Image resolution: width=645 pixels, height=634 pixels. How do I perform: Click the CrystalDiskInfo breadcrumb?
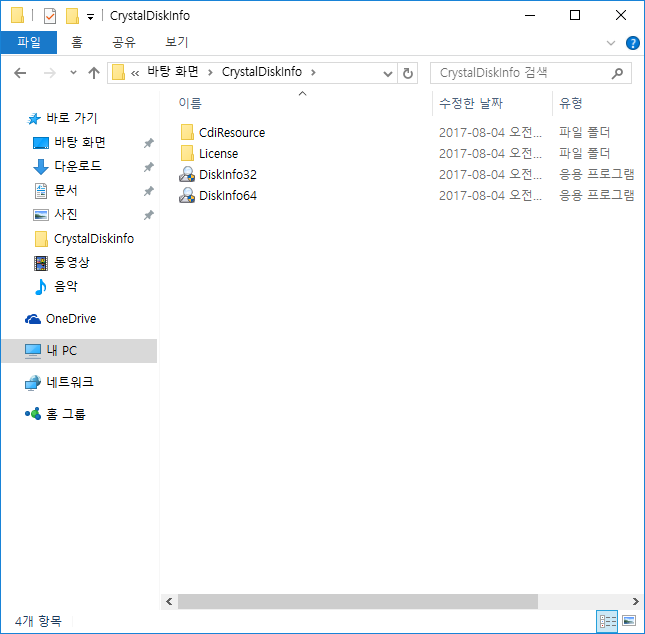coord(262,72)
